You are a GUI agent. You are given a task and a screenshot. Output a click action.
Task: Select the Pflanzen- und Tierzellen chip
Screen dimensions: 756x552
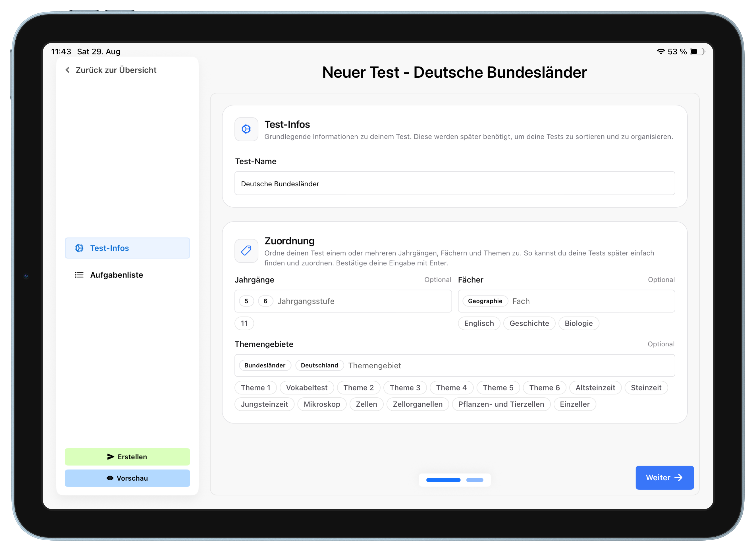pyautogui.click(x=501, y=404)
